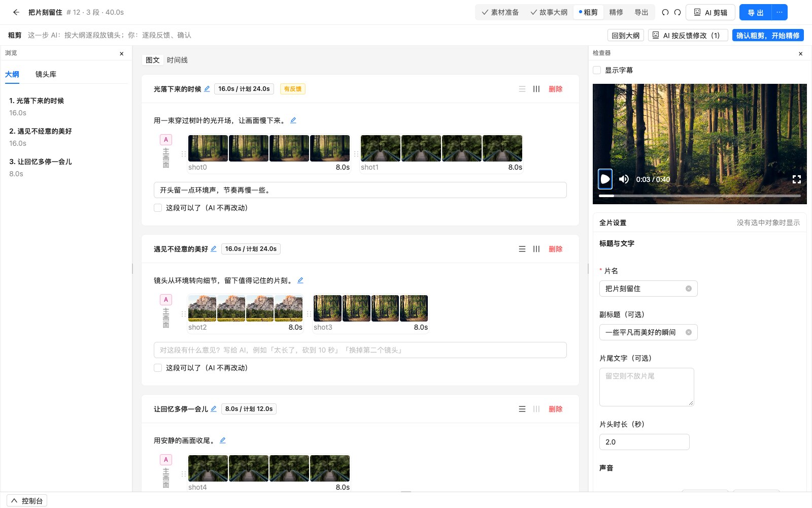This screenshot has height=508, width=812.
Task: Switch 光落下来的时候 section to column layout icon
Action: [x=536, y=89]
